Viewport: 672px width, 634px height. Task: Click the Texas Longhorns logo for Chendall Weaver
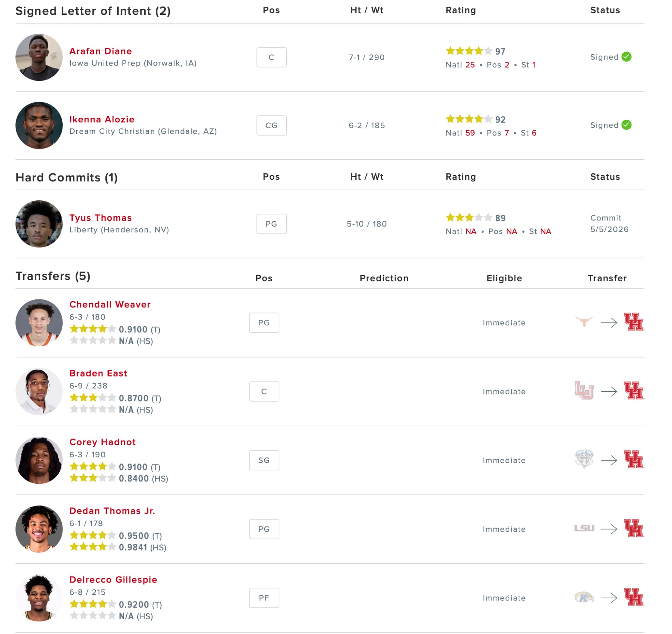(584, 322)
